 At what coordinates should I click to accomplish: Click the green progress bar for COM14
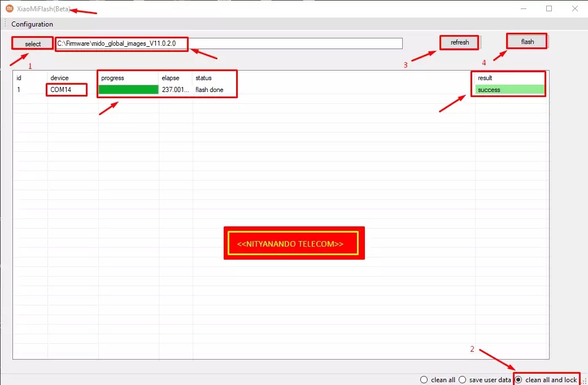coord(129,90)
